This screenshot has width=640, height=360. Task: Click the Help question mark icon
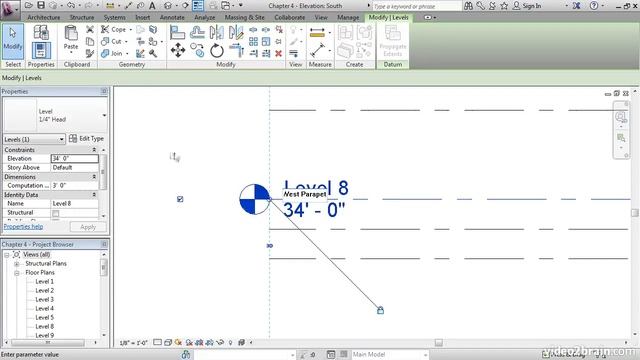coord(594,6)
